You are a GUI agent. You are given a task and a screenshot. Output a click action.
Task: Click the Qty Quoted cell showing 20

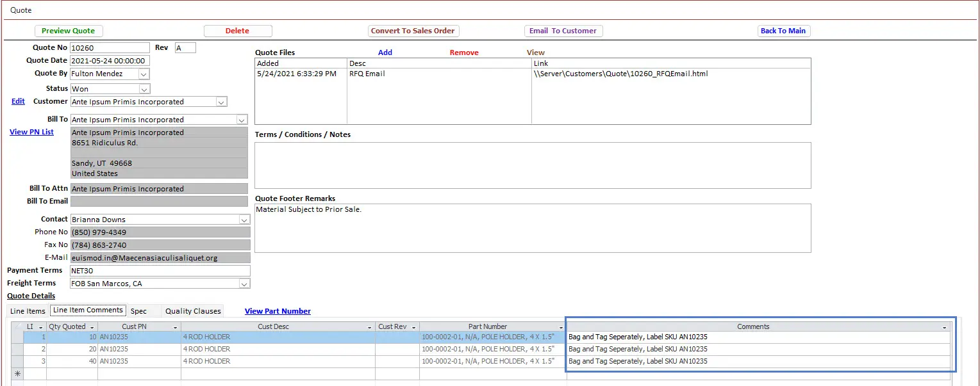72,349
